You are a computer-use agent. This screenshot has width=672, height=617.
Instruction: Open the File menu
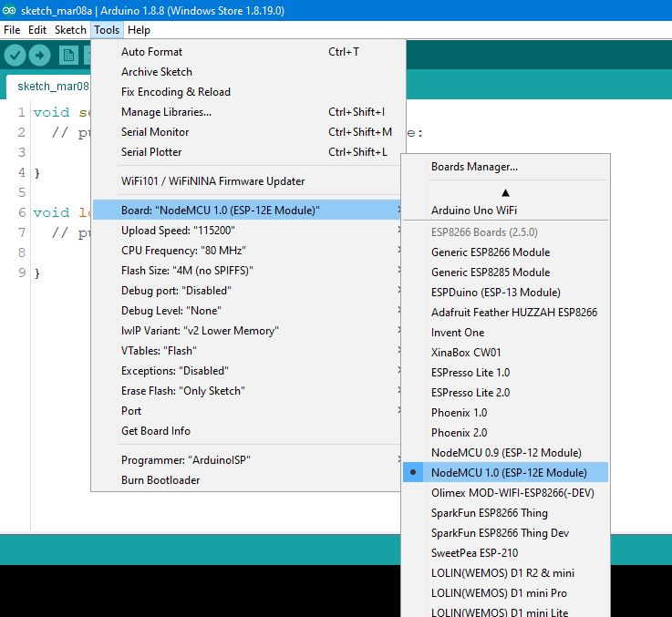[x=12, y=30]
